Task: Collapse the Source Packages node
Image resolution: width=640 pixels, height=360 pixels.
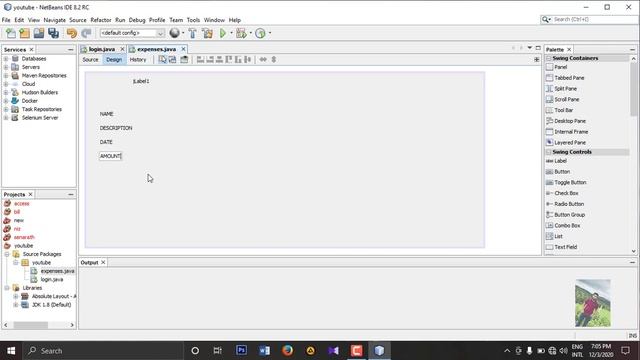Action: click(7, 254)
